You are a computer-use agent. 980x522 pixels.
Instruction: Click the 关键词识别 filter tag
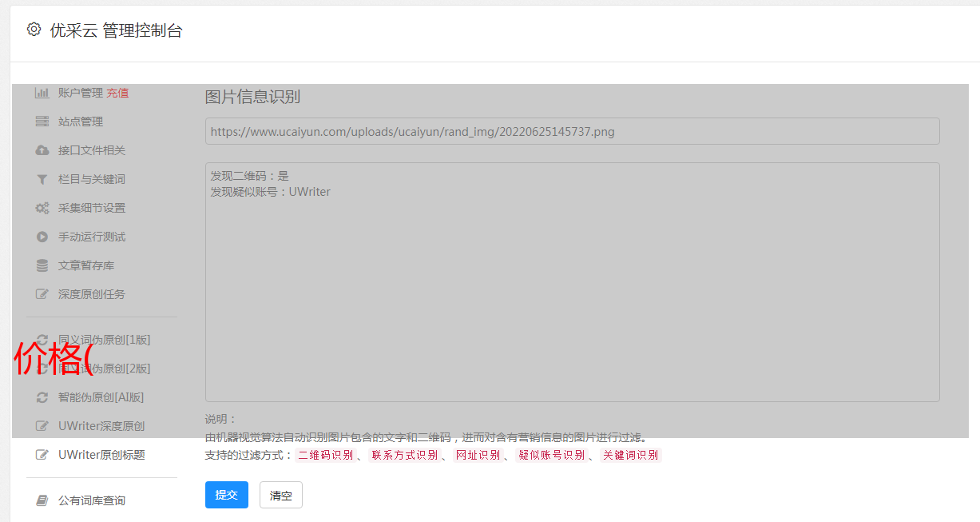coord(630,455)
